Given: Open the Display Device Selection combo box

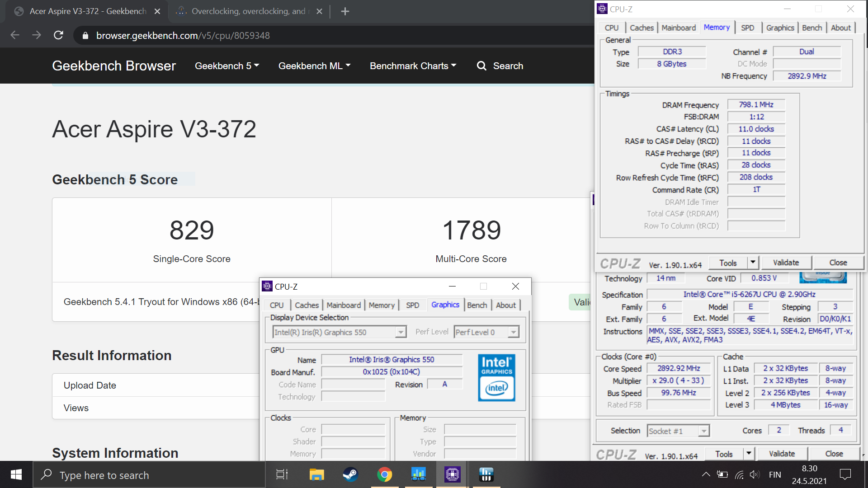Looking at the screenshot, I should pos(339,332).
